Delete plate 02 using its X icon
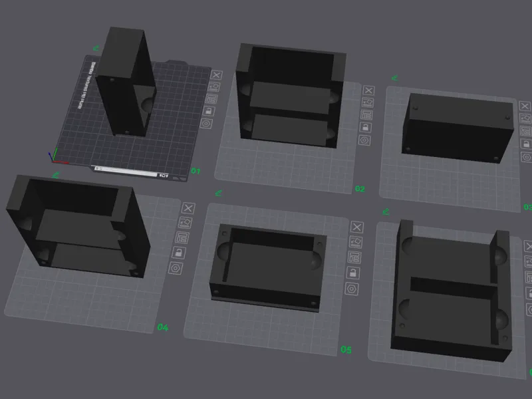 [368, 90]
